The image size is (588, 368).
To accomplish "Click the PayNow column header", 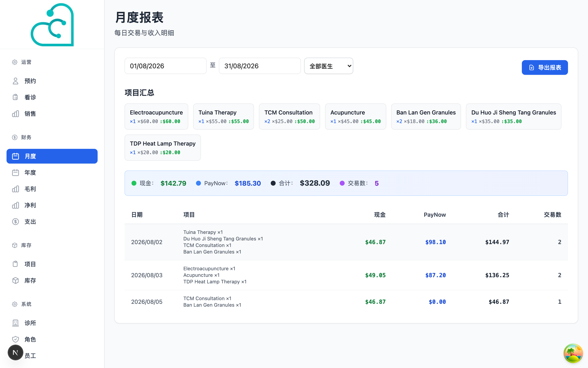I will (x=435, y=215).
